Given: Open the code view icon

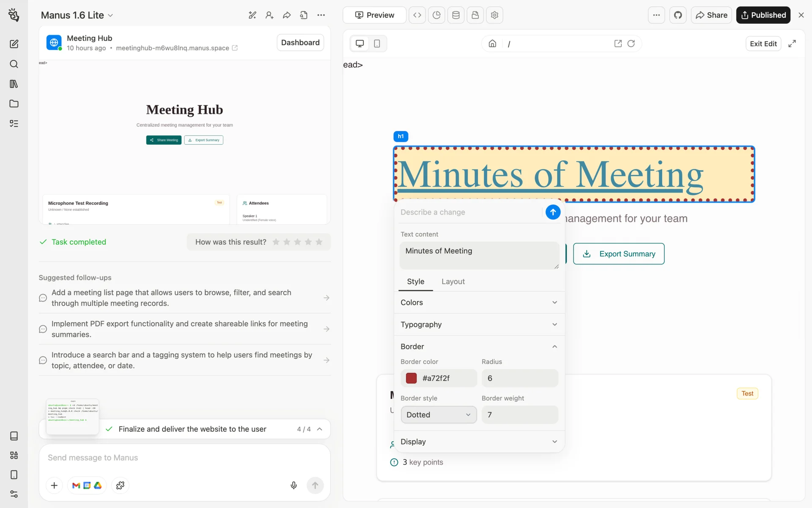Looking at the screenshot, I should point(417,15).
